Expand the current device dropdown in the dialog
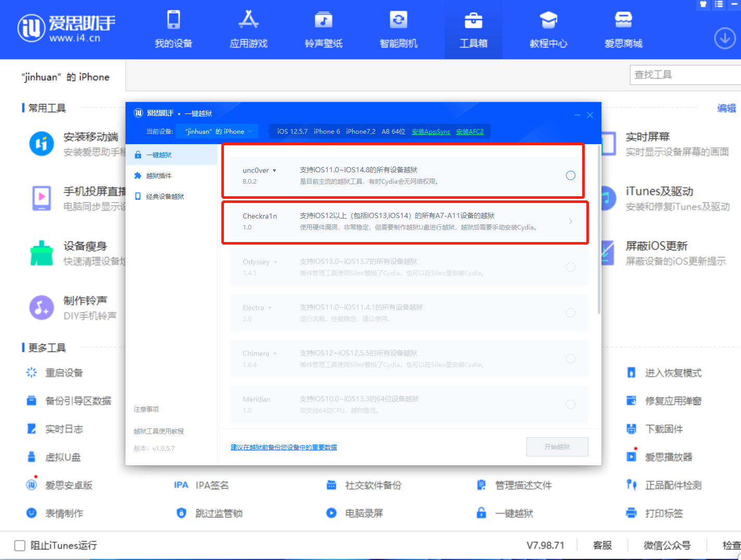Viewport: 741px width, 560px height. (x=217, y=132)
